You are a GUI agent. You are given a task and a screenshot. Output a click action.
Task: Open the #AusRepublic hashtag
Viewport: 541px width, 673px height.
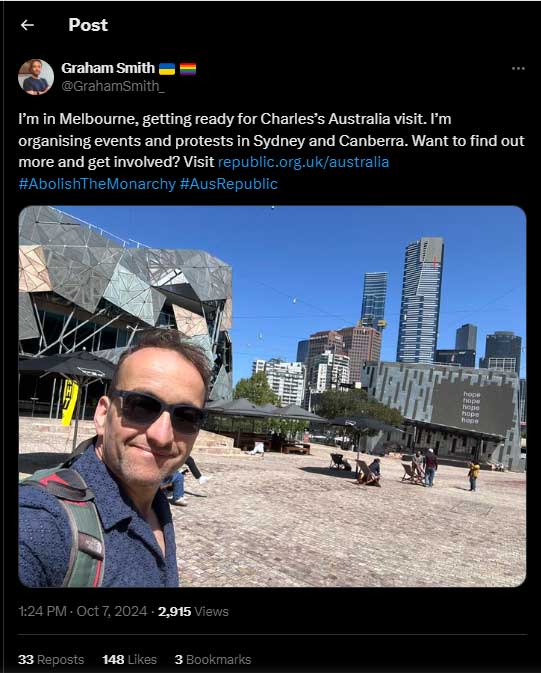[229, 184]
